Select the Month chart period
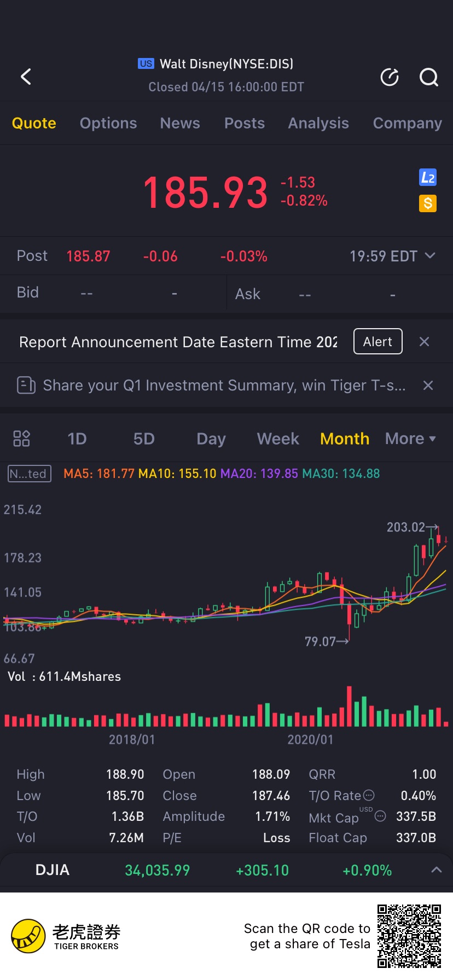Image resolution: width=453 pixels, height=980 pixels. tap(345, 439)
